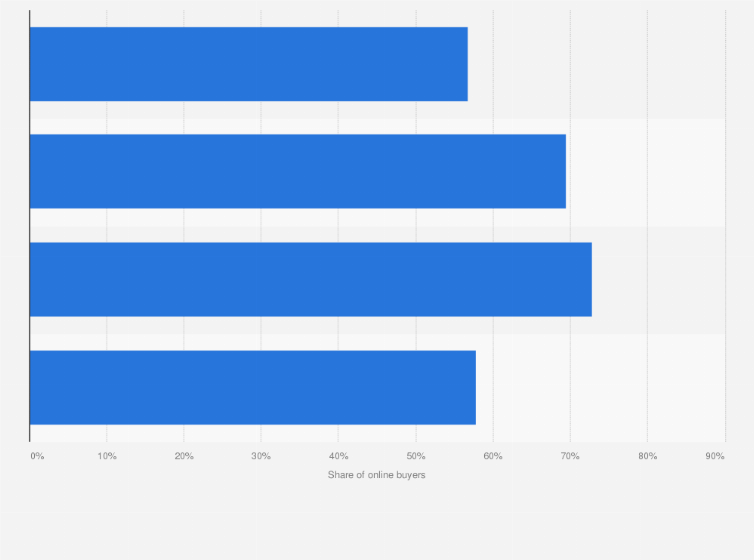Click the 50% tick label
Viewport: 754px width, 560px height.
pyautogui.click(x=416, y=456)
